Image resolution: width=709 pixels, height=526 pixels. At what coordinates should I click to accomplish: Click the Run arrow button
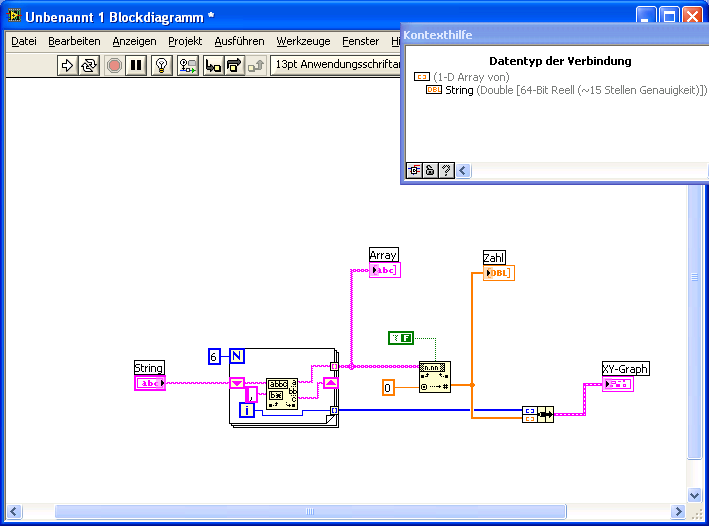point(67,66)
